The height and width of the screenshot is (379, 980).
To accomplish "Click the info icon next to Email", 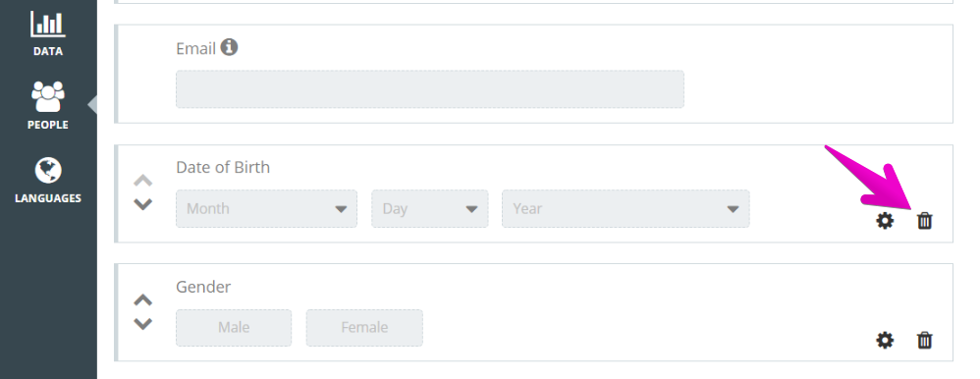I will (x=230, y=47).
